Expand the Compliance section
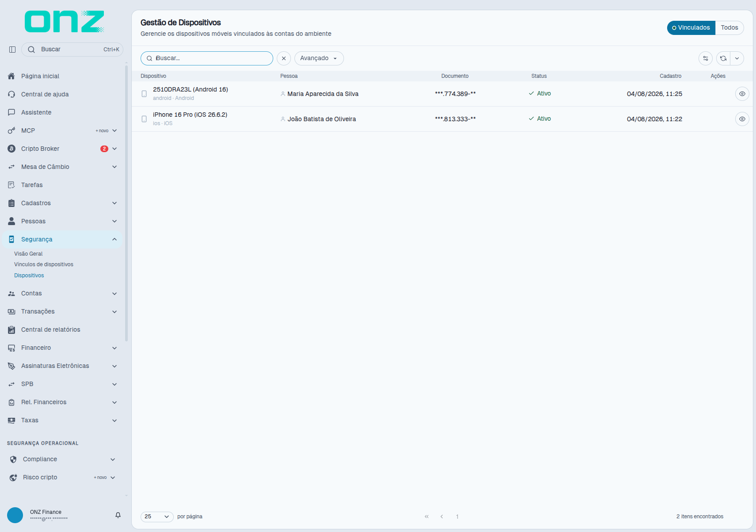Screen dimensions: 756x532 click(x=62, y=459)
